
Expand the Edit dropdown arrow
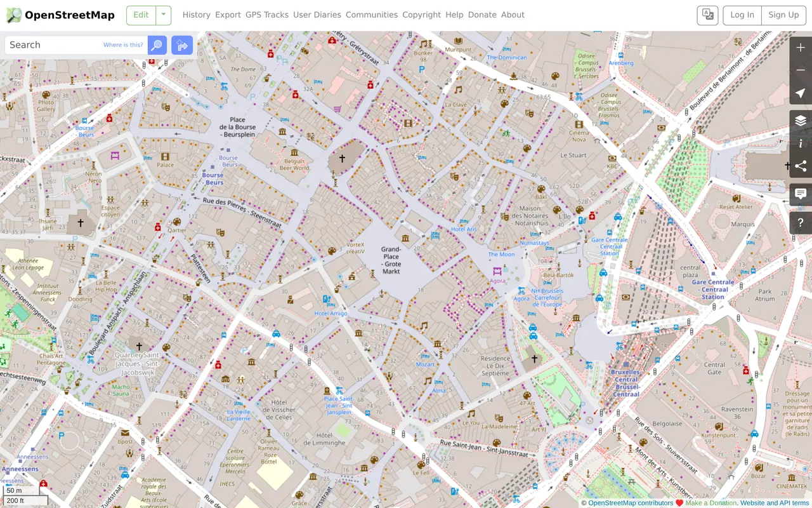(164, 15)
